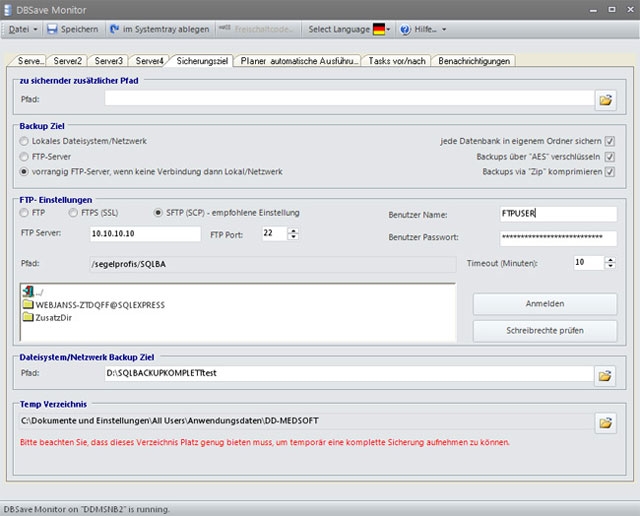This screenshot has height=516, width=640.
Task: Click the Hilfe question mark icon
Action: click(x=405, y=30)
